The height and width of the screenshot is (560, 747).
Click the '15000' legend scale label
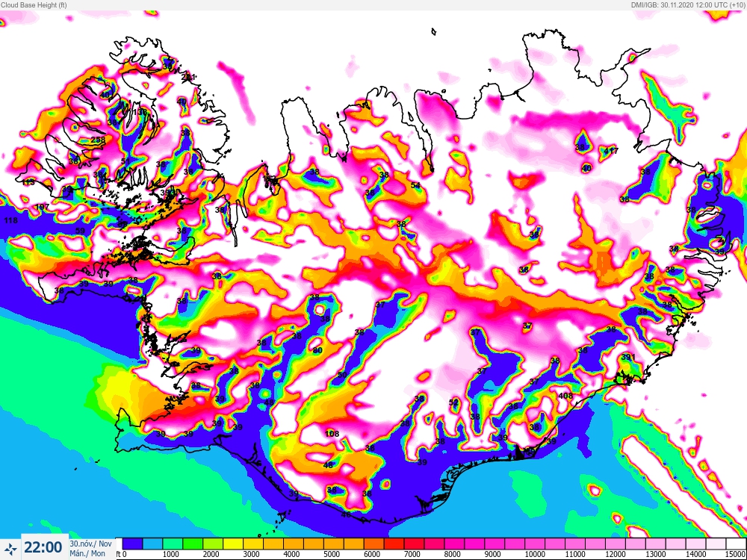(x=736, y=555)
